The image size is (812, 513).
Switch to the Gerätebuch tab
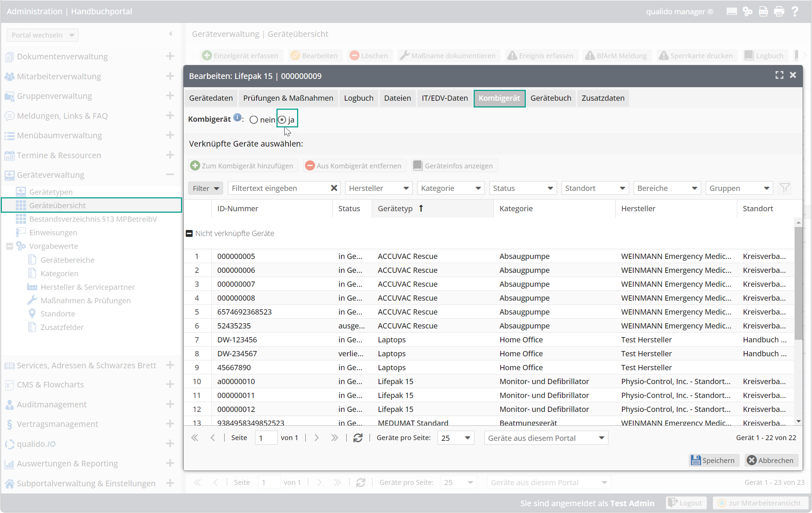[551, 98]
